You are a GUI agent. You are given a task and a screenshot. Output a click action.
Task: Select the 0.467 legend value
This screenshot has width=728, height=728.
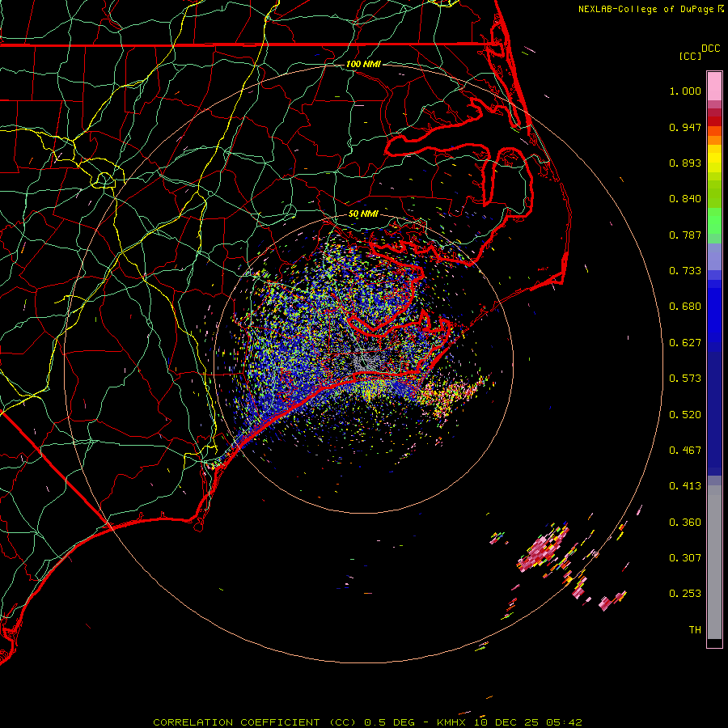685,451
